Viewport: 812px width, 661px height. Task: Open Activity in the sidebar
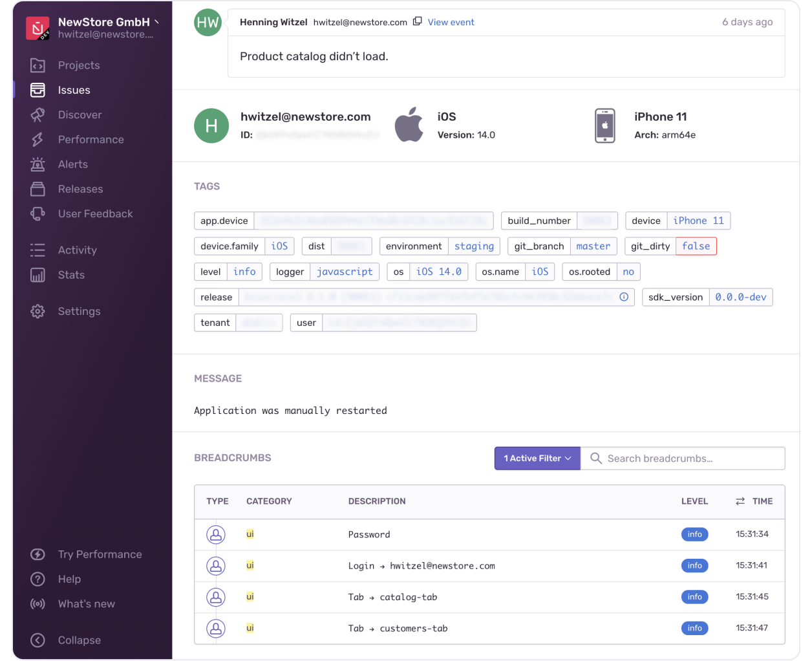click(77, 250)
